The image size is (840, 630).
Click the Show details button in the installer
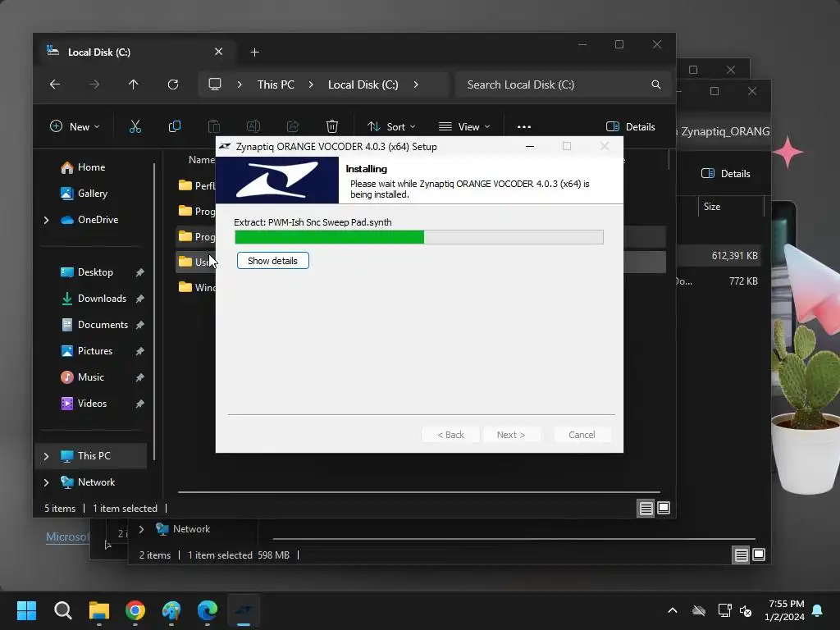[272, 261]
